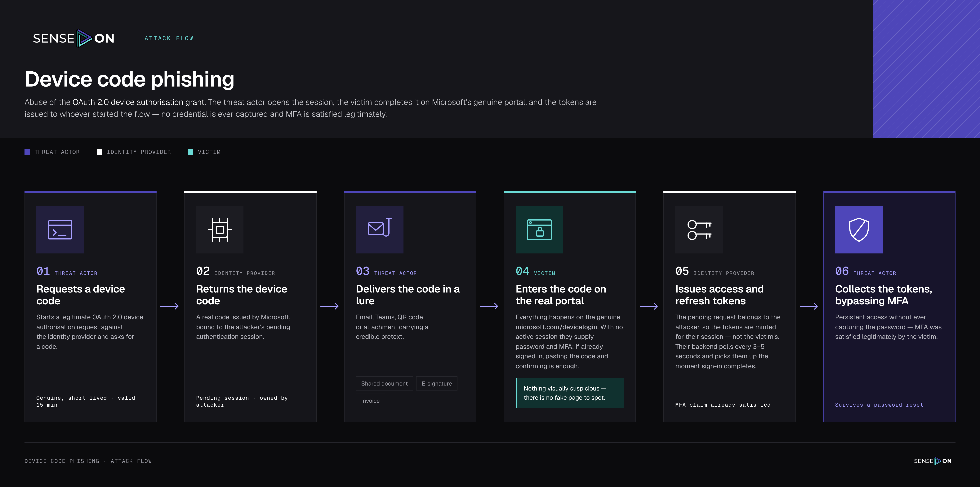Viewport: 980px width, 487px height.
Task: Click the Shared document tag
Action: click(384, 383)
